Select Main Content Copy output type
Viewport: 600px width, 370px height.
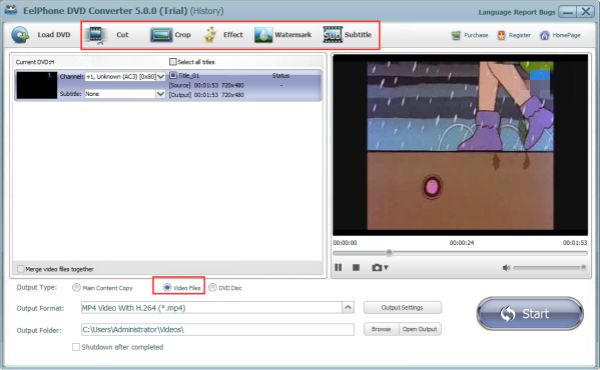click(76, 287)
